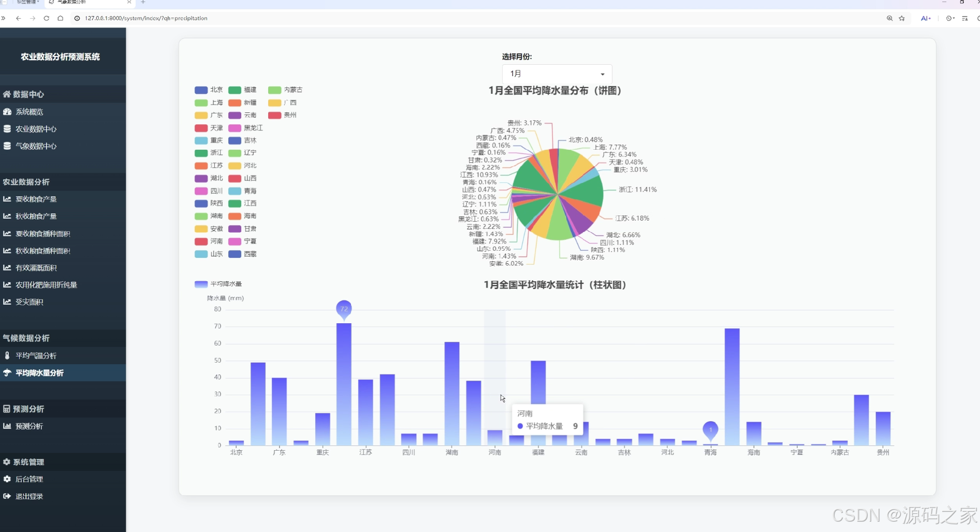Toggle 上海 in pie legend
Screen dimensions: 980x532
pyautogui.click(x=209, y=103)
